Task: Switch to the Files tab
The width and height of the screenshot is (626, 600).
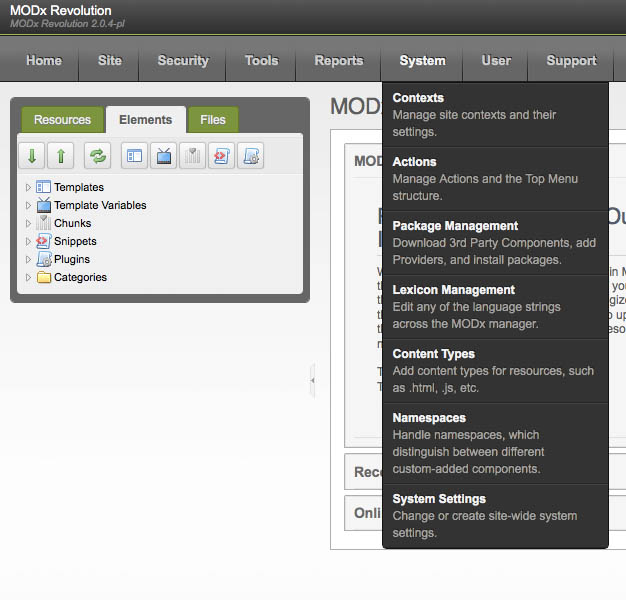Action: coord(213,119)
